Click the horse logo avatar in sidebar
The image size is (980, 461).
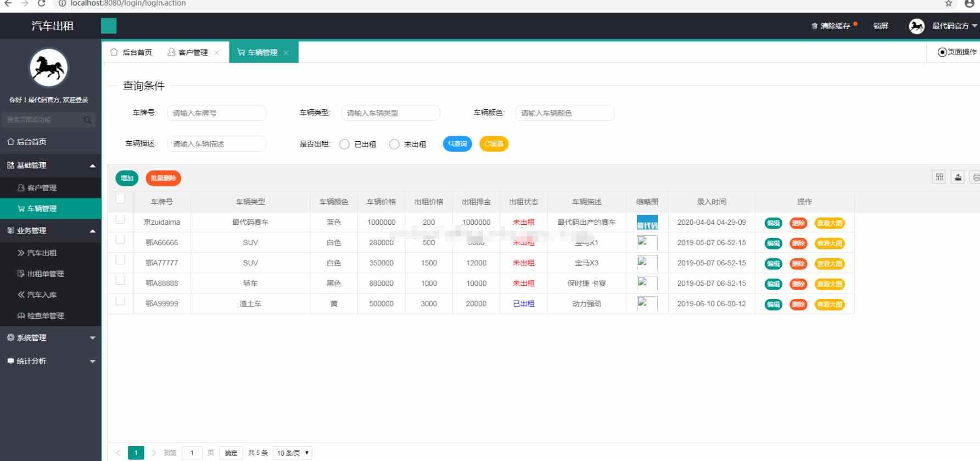point(48,68)
